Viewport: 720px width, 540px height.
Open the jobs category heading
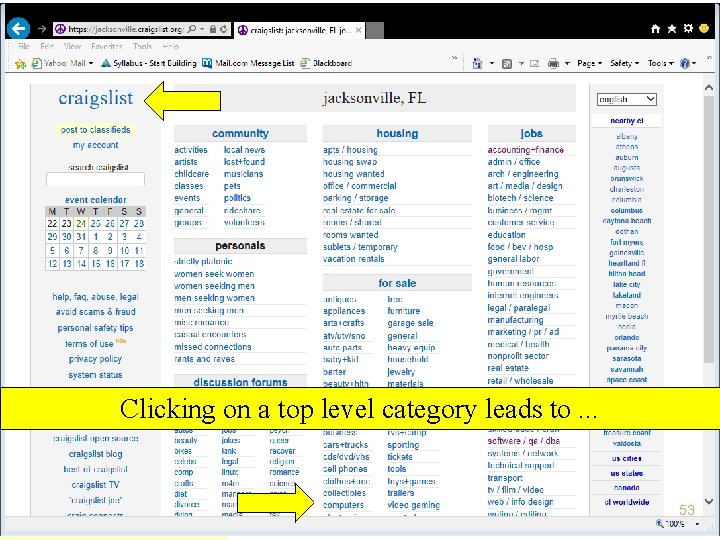pos(531,134)
